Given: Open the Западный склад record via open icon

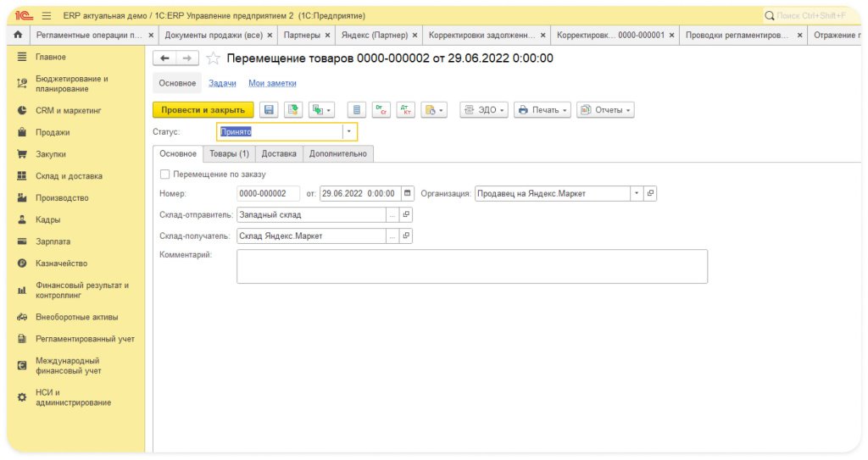Looking at the screenshot, I should 406,215.
